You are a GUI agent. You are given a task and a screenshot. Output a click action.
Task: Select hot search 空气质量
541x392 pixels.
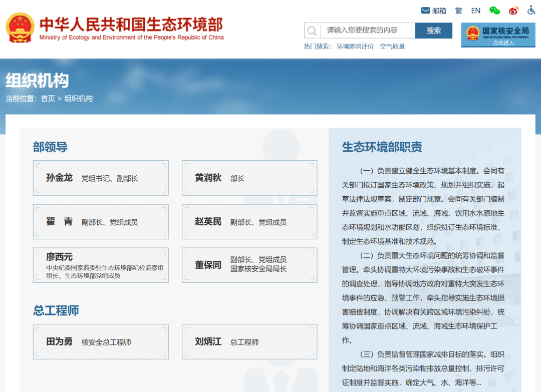pos(392,47)
